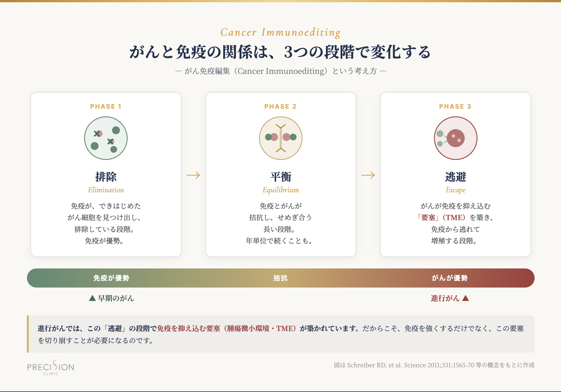Click the red triangle beside 進行がん
561x392 pixels.
(x=466, y=298)
